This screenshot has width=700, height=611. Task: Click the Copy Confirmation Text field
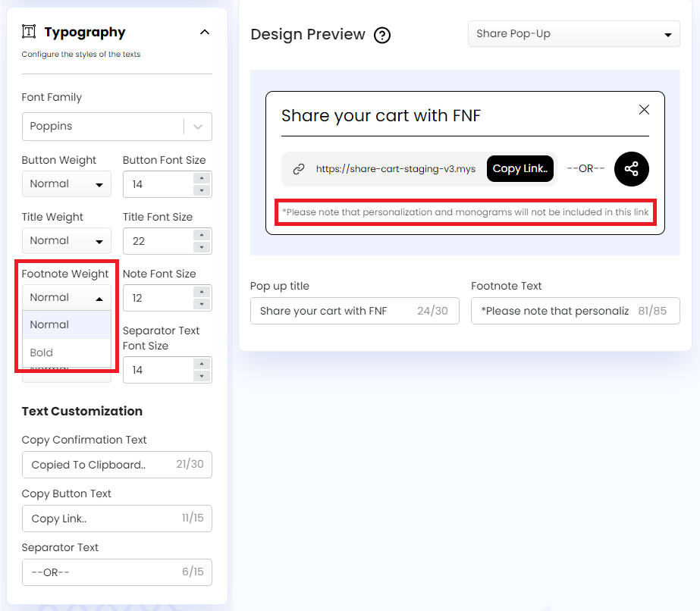(99, 465)
